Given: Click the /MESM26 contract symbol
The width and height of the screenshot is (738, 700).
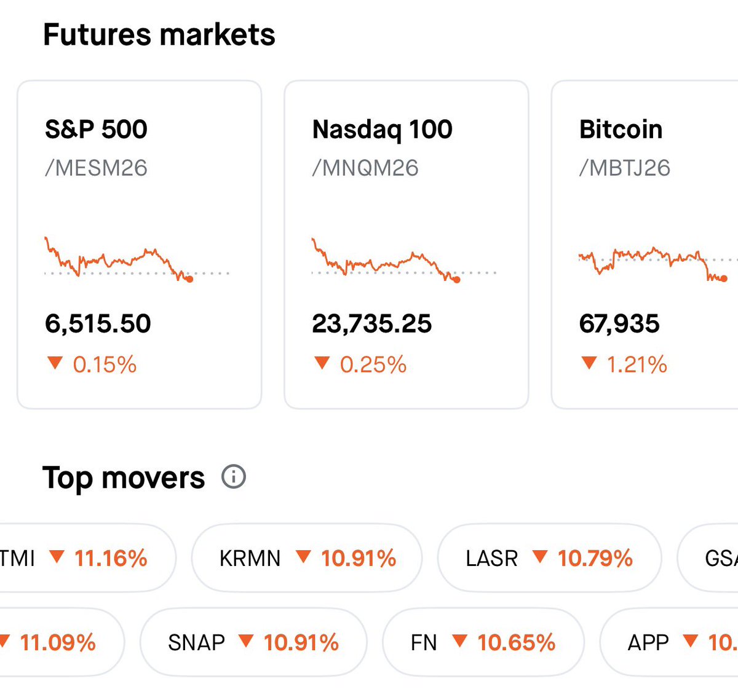Looking at the screenshot, I should tap(96, 168).
